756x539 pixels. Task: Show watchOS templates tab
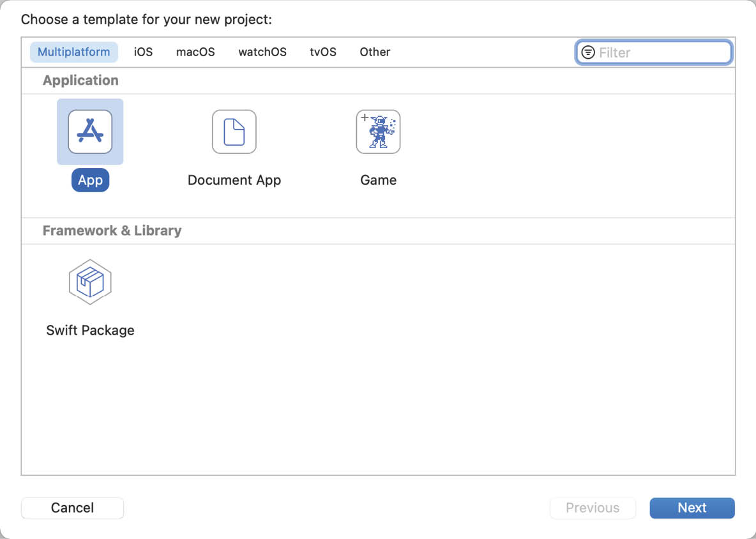click(262, 52)
